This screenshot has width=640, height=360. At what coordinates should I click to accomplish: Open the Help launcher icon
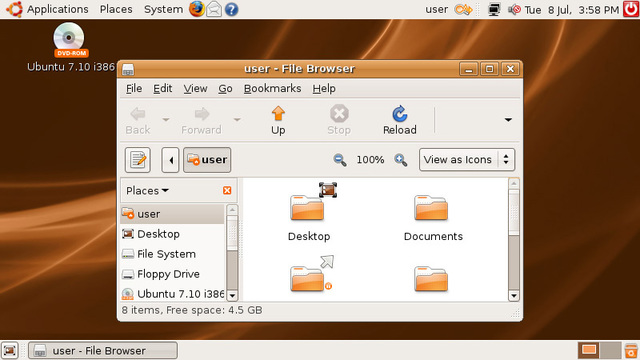(x=231, y=9)
